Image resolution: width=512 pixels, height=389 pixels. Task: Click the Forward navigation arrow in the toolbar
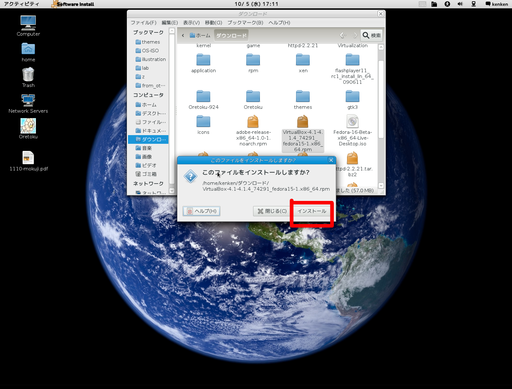355,35
